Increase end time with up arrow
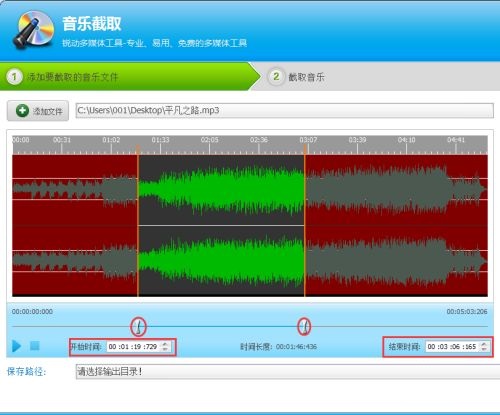The image size is (500, 415). pyautogui.click(x=484, y=344)
